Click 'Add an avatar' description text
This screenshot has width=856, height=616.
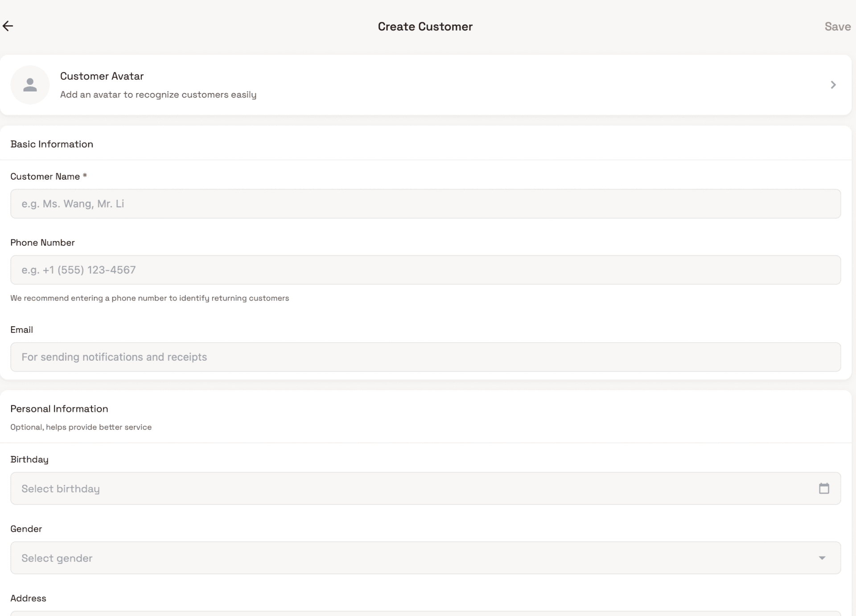point(158,94)
